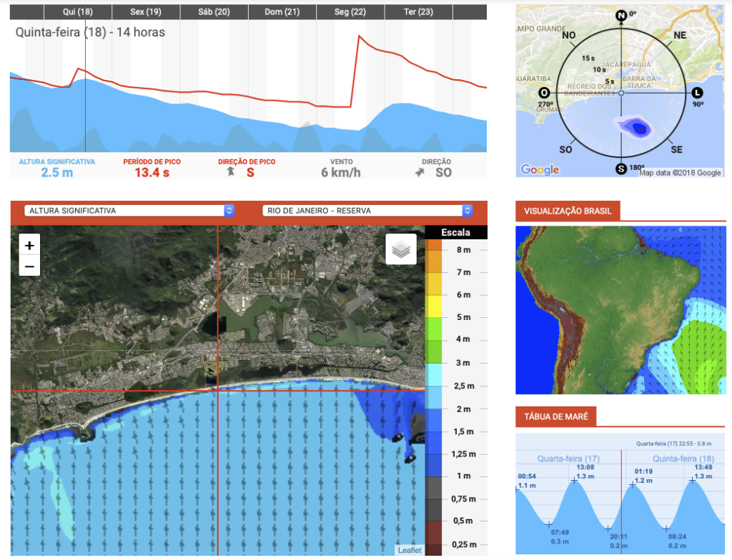Open the Altura Significativa dropdown

click(129, 211)
